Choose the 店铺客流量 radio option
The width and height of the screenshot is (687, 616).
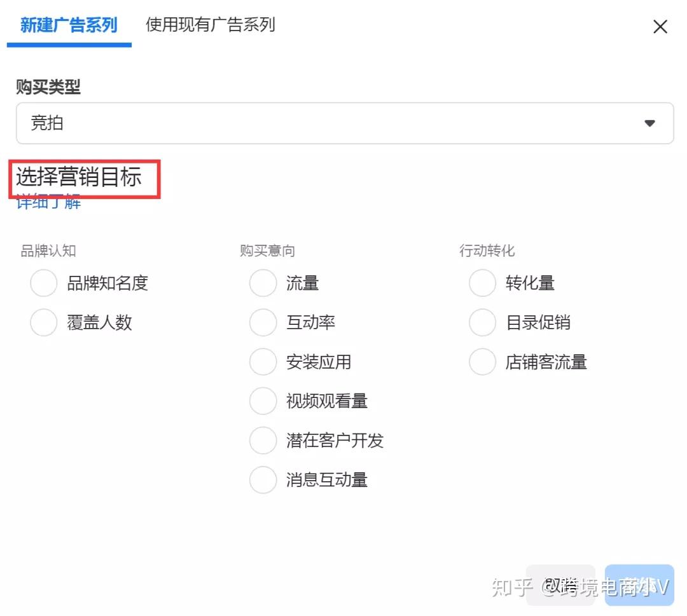tap(482, 362)
